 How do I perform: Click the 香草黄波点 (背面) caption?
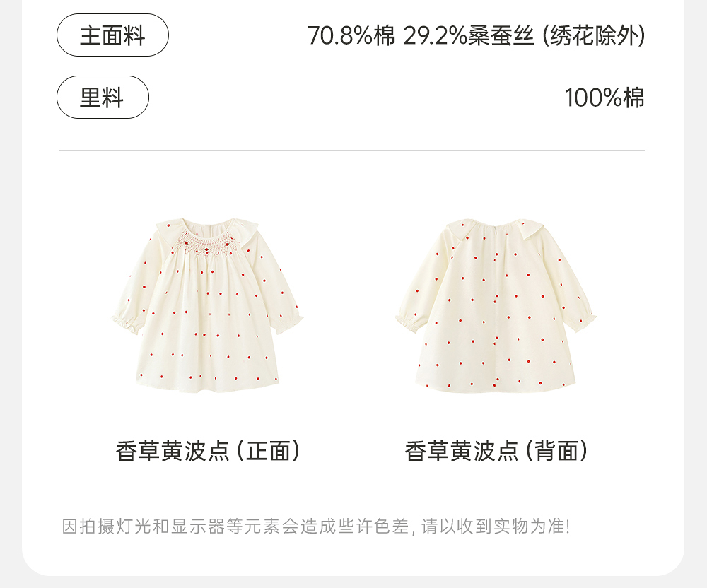[x=496, y=451]
